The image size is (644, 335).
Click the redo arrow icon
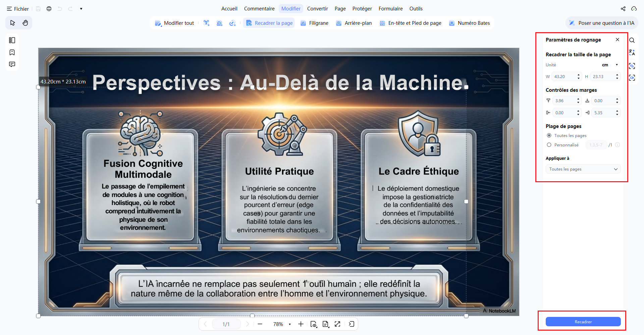pyautogui.click(x=70, y=9)
